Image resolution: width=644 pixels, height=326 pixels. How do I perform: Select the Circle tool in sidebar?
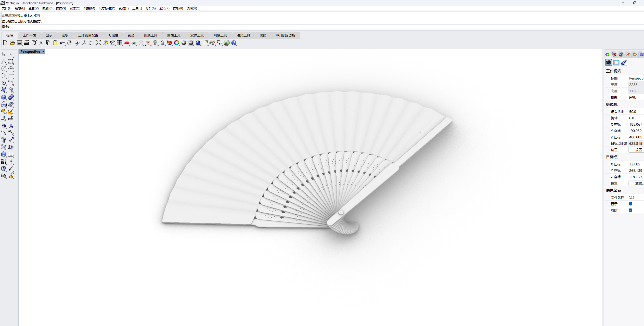coord(4,69)
